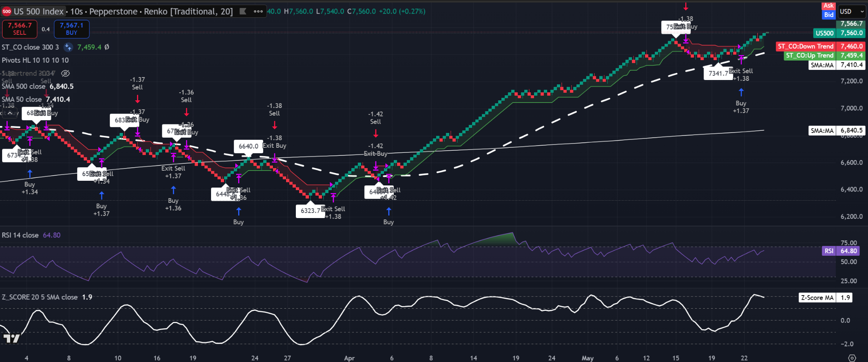
Task: Click the 7,200.0 price scale value
Action: coord(851,81)
